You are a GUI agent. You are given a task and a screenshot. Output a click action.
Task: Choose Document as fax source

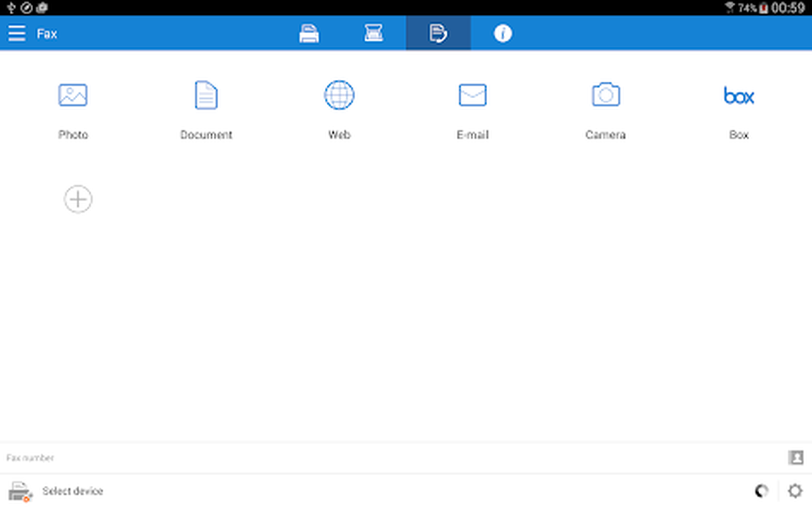point(206,95)
